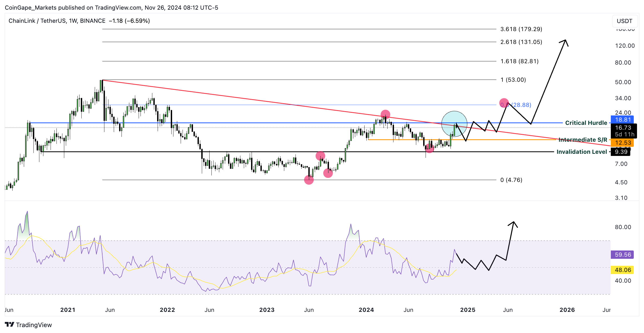Screen dimensions: 644x333
Task: Click the Critical Hurdle label
Action: click(586, 123)
